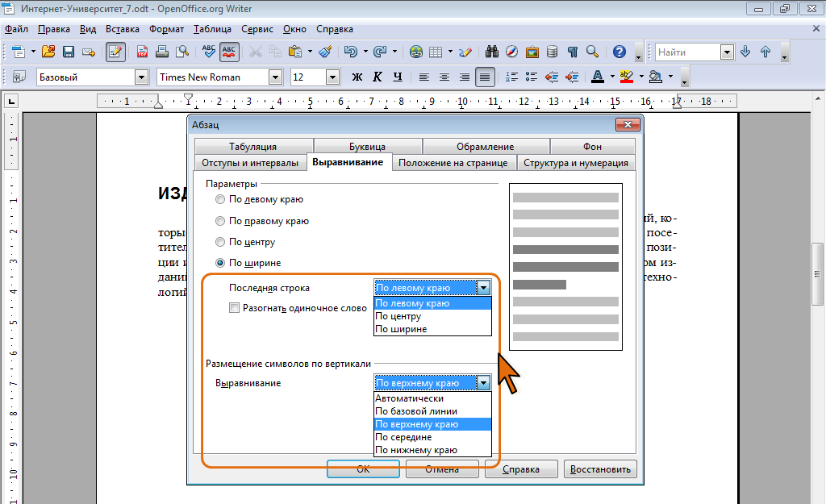Open the Background Color dropdown arrow
The height and width of the screenshot is (504, 826).
(x=670, y=77)
